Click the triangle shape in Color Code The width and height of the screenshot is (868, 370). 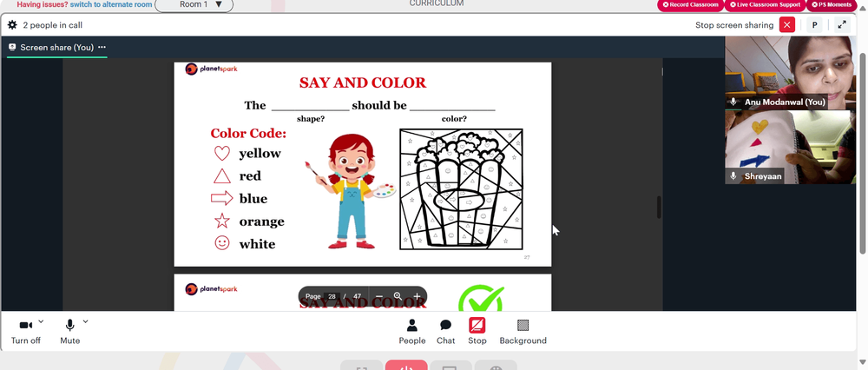pyautogui.click(x=222, y=176)
